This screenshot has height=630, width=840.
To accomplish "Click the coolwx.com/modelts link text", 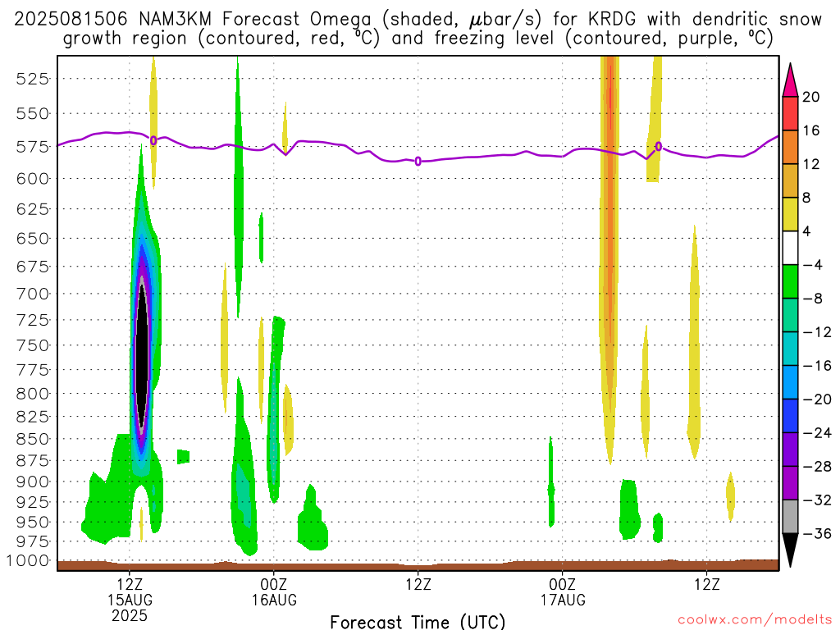I will pyautogui.click(x=755, y=620).
